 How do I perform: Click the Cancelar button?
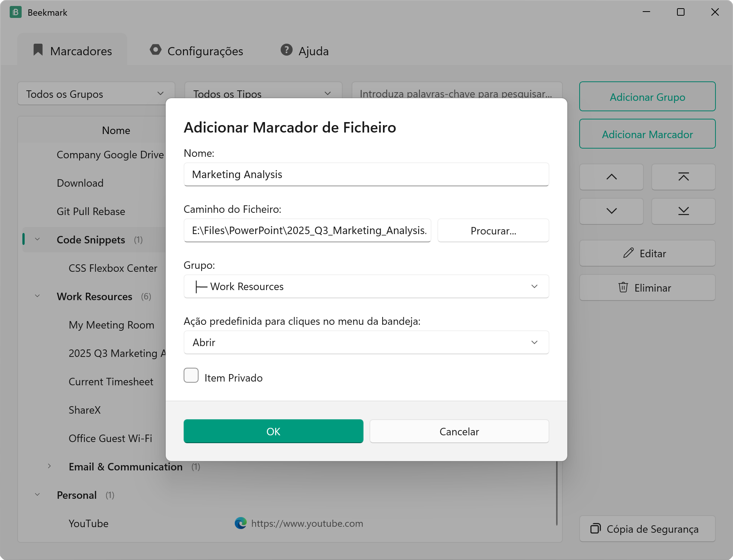[x=459, y=432]
